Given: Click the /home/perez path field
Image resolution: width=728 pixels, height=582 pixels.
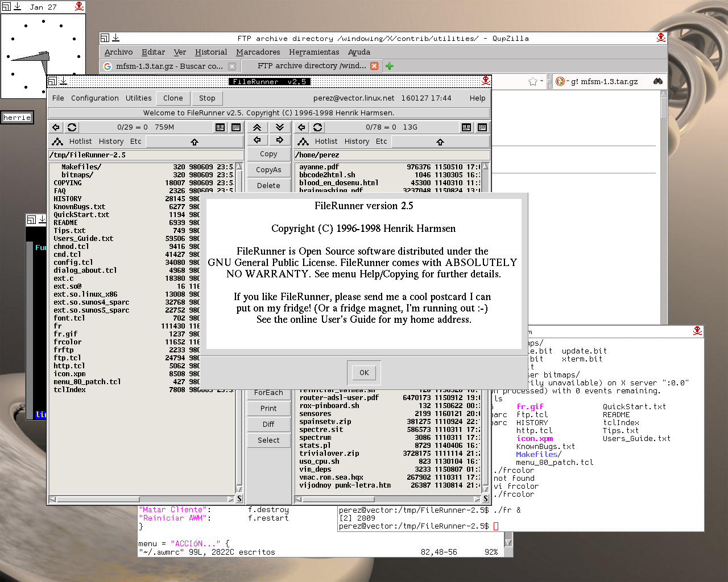Looking at the screenshot, I should coord(392,155).
